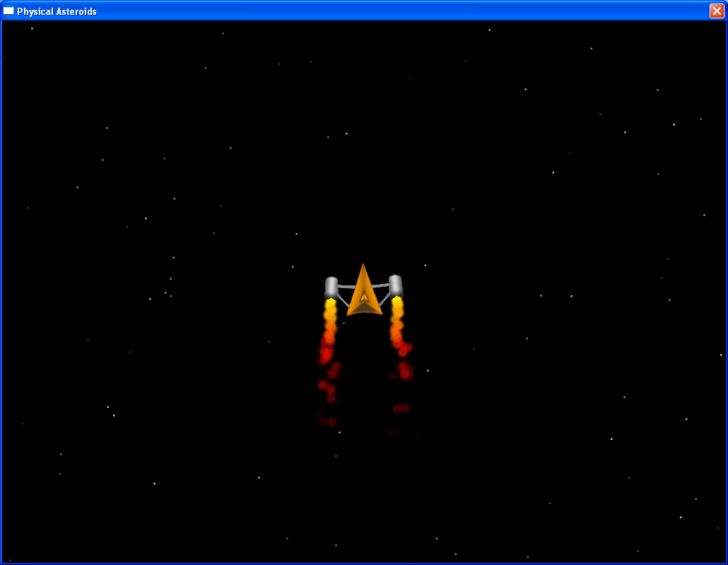The width and height of the screenshot is (728, 565).
Task: Click the Physical Asteroids title text
Action: (x=57, y=11)
